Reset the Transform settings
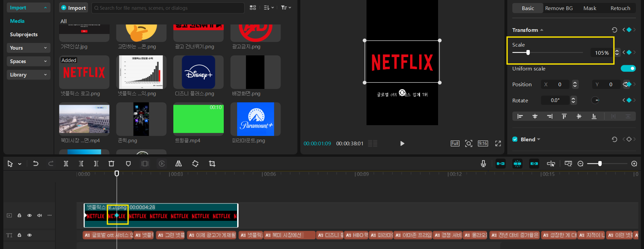644x249 pixels. click(x=614, y=30)
